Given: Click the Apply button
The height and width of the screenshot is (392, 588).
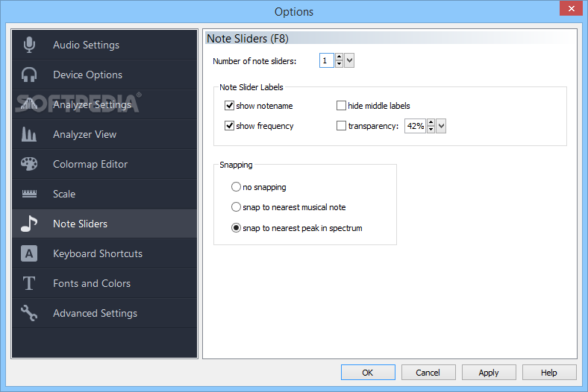Looking at the screenshot, I should tap(489, 373).
